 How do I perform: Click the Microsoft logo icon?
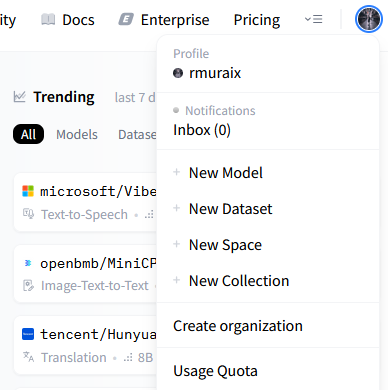click(x=28, y=191)
